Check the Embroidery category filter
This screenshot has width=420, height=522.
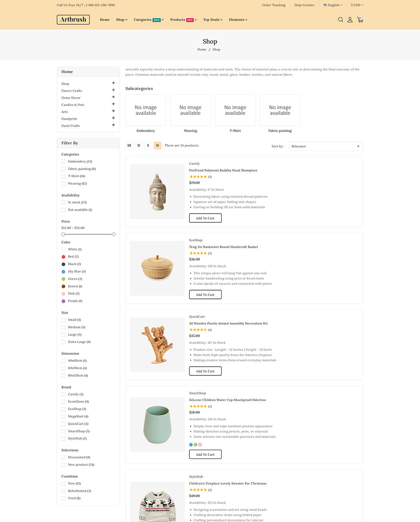click(64, 161)
